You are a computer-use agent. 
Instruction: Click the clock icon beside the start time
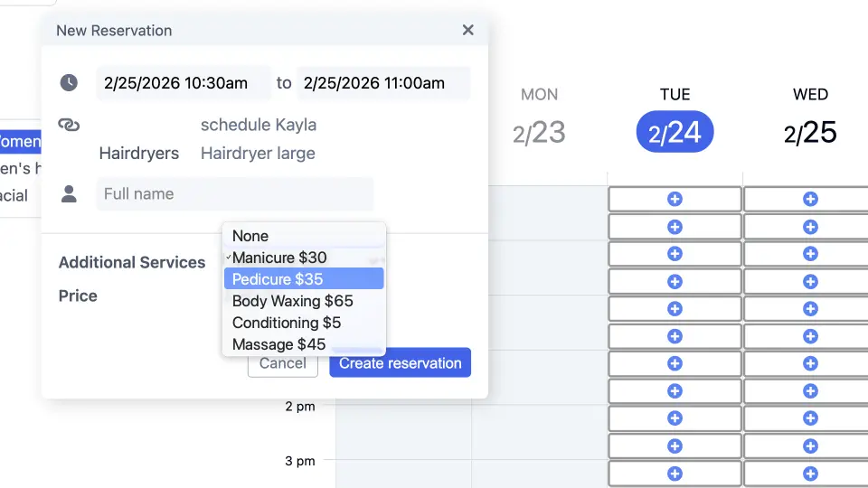pyautogui.click(x=69, y=83)
